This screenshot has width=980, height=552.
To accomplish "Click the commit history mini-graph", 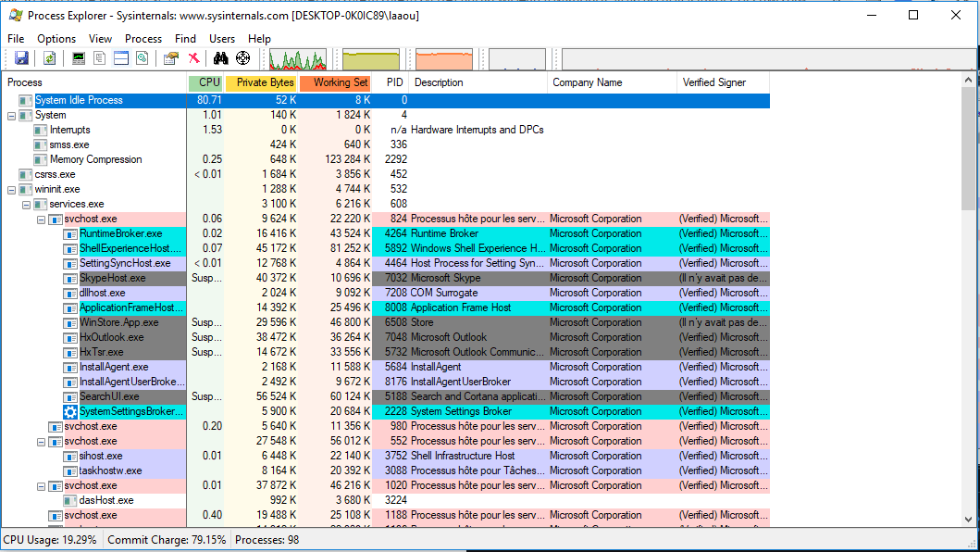I will pos(370,57).
